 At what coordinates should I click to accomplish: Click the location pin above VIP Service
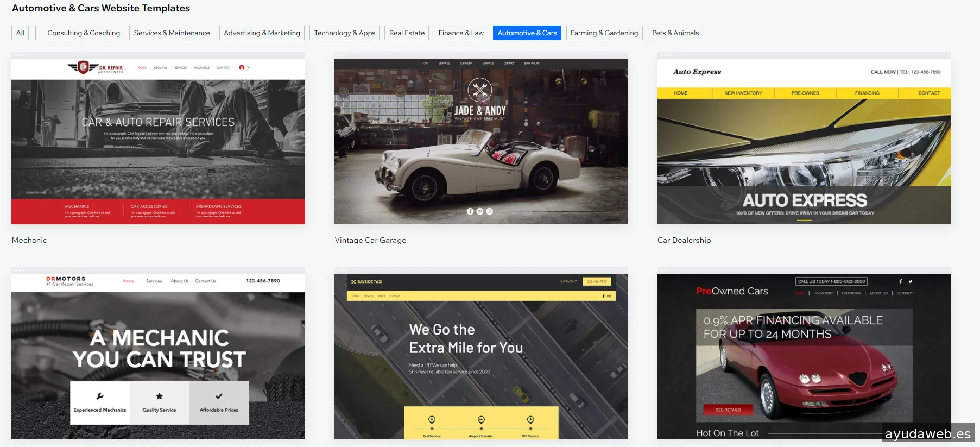tap(530, 420)
